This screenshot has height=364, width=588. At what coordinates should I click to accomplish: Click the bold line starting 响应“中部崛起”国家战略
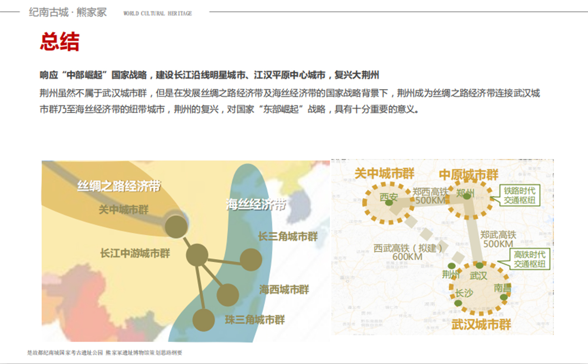click(209, 75)
